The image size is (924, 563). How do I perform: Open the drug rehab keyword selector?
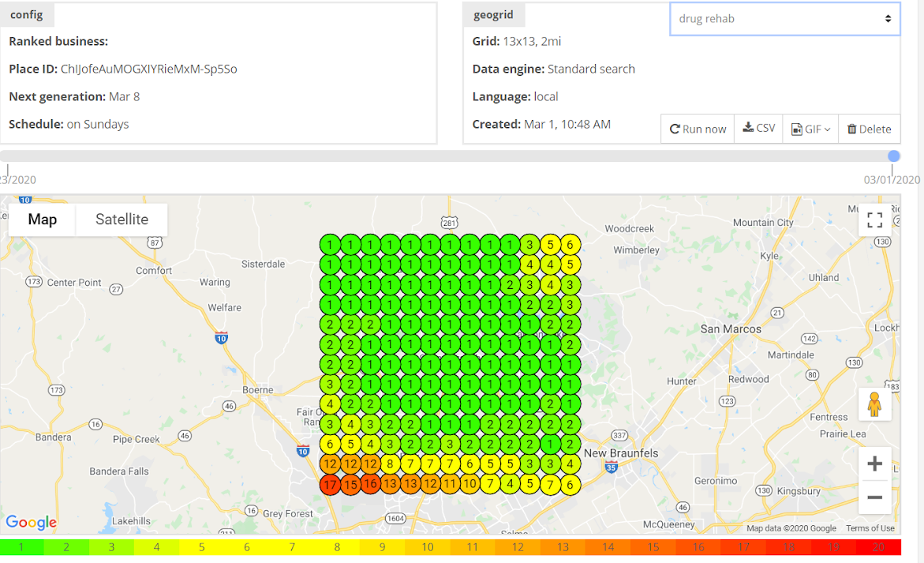[x=784, y=19]
